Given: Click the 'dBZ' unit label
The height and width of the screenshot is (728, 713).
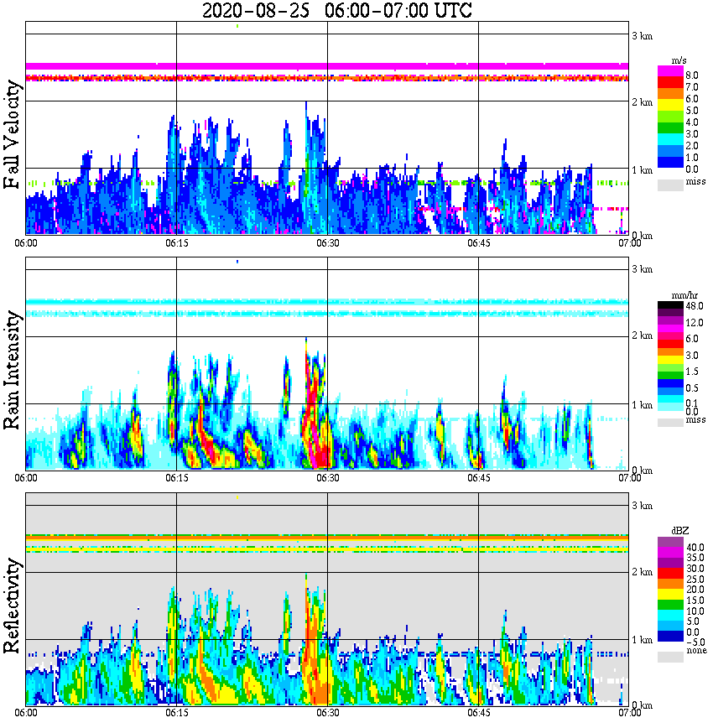Looking at the screenshot, I should tap(680, 531).
